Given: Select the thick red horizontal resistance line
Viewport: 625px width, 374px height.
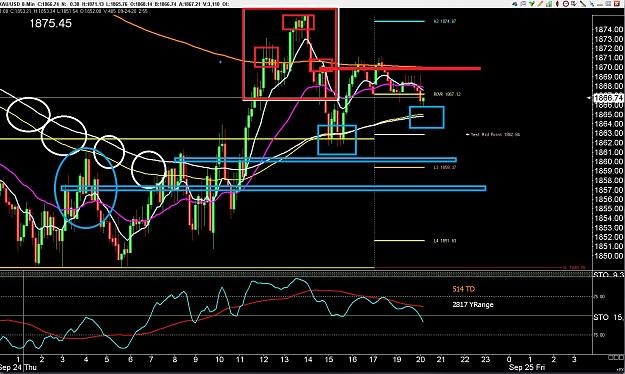Looking at the screenshot, I should tap(400, 69).
